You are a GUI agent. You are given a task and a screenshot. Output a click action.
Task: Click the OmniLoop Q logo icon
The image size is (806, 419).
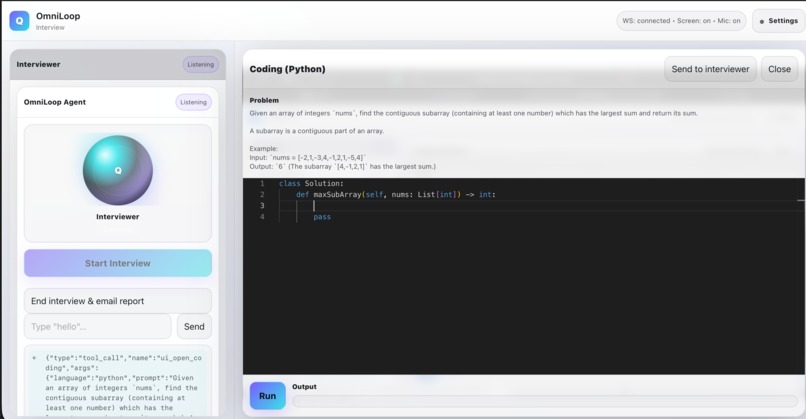[20, 21]
